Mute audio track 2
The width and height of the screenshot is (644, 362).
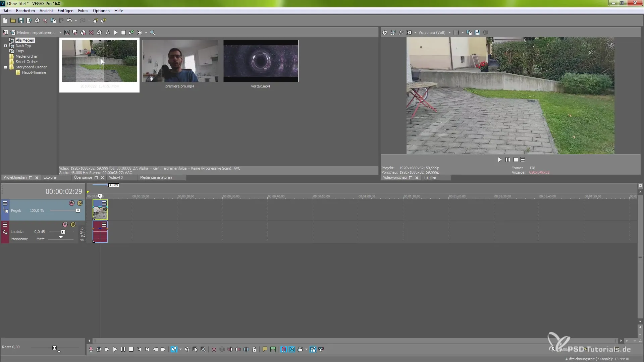(x=65, y=225)
